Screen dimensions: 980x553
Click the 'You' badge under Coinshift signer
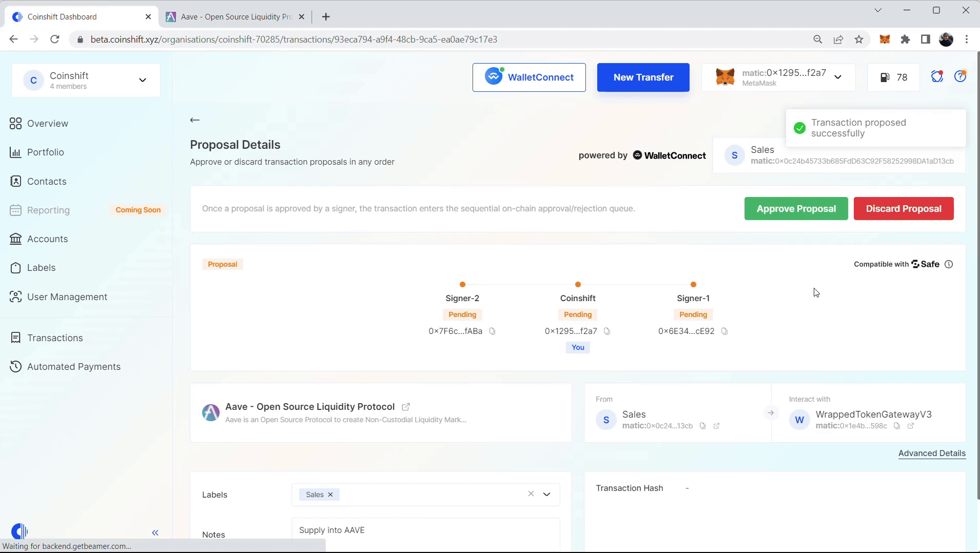[578, 347]
